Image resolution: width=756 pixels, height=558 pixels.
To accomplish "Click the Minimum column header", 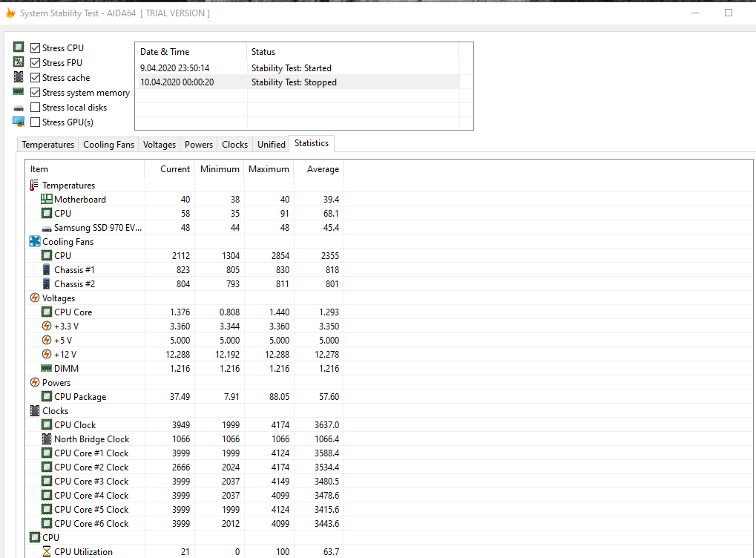I will 220,168.
